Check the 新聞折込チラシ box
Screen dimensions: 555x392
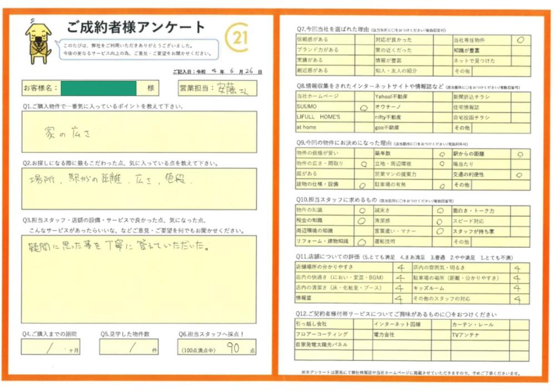pos(521,97)
